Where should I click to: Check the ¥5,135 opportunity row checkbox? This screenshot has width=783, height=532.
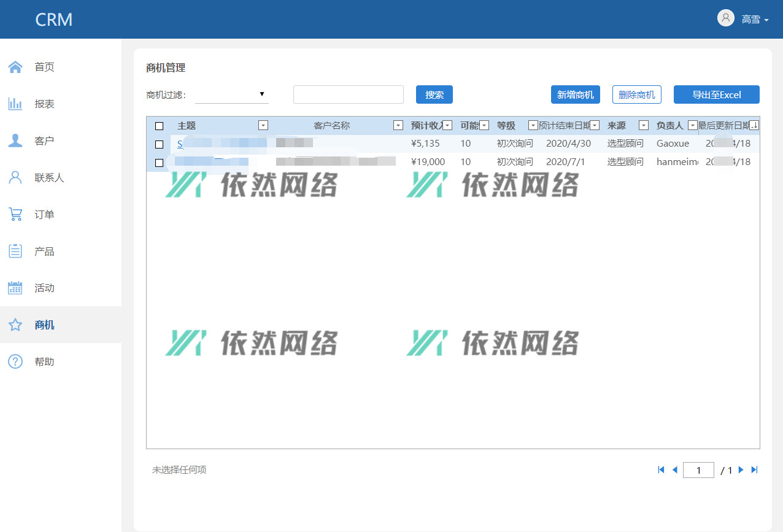[160, 144]
